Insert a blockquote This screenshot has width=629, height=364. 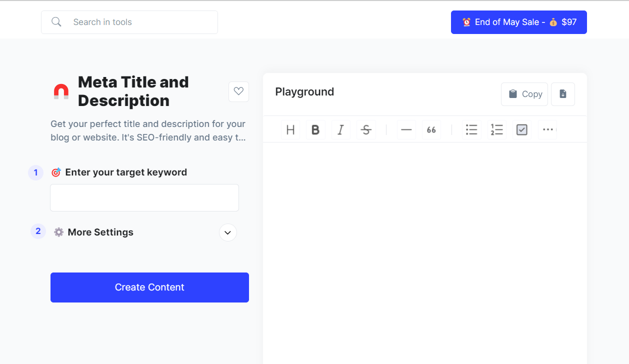431,130
